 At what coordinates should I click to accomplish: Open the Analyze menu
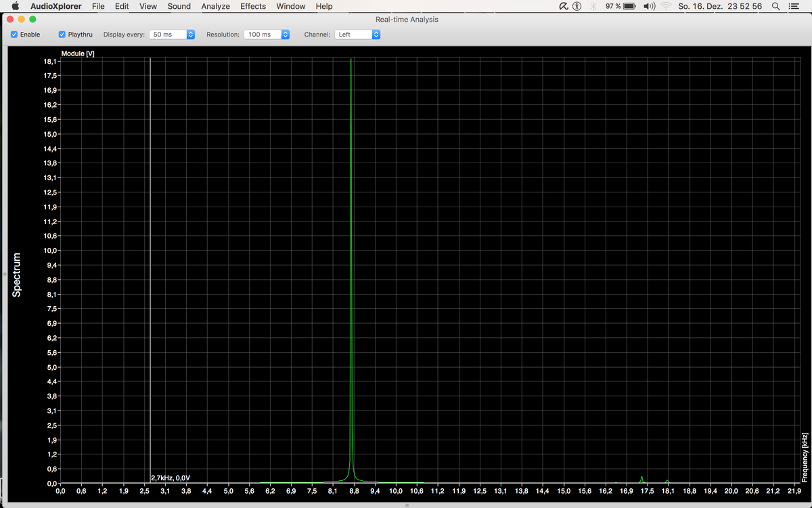(x=216, y=6)
